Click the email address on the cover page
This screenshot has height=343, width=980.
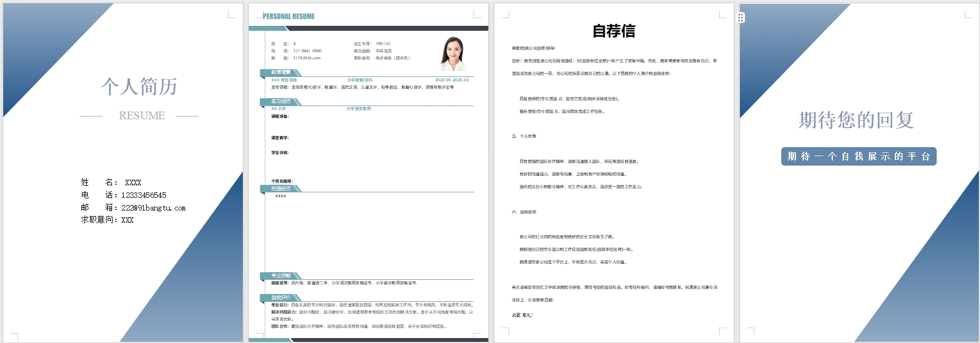(153, 208)
